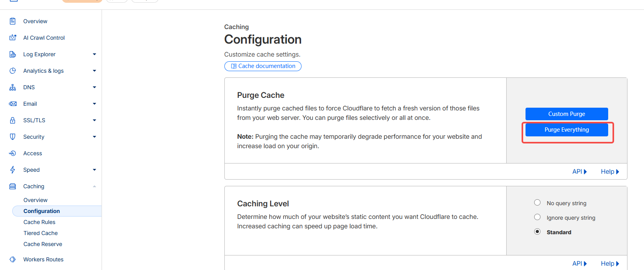
Task: Expand the Analytics & logs section
Action: 94,70
